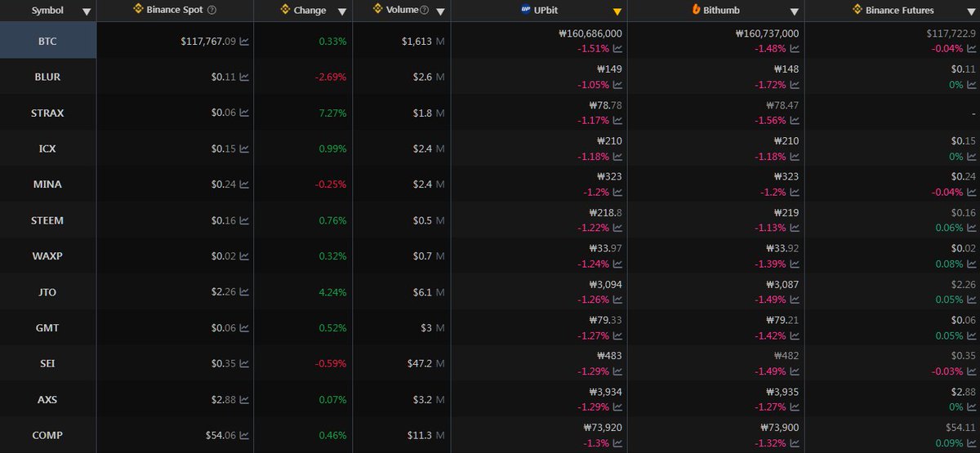
Task: Open BTC Binance Futures chart icon
Action: point(970,48)
